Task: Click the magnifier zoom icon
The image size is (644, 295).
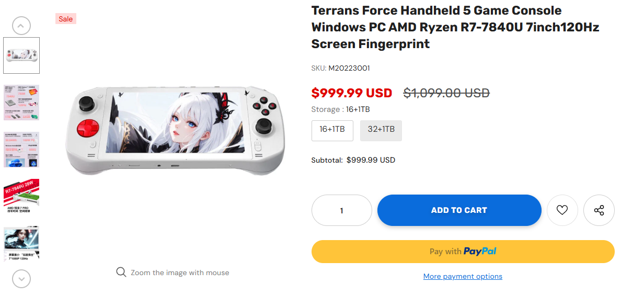Action: pyautogui.click(x=121, y=273)
